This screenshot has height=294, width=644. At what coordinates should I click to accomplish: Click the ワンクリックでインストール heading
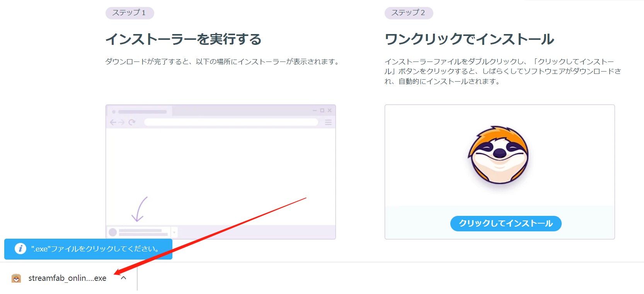(470, 39)
